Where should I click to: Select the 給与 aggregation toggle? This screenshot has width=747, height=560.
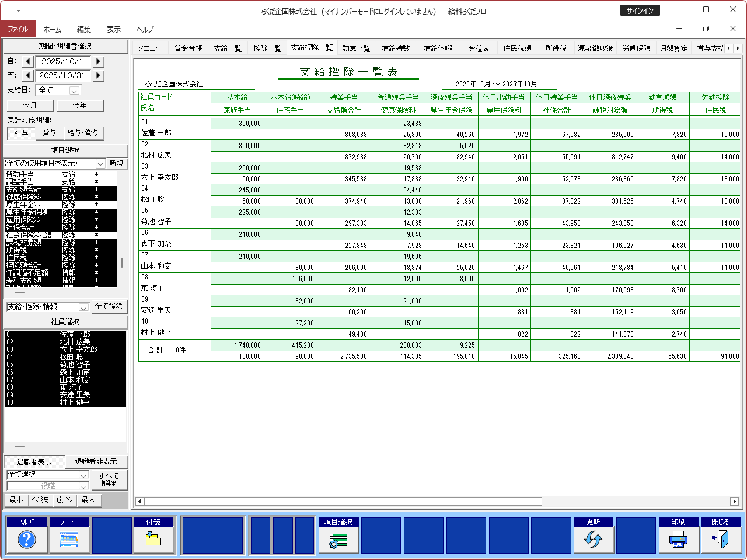[21, 133]
